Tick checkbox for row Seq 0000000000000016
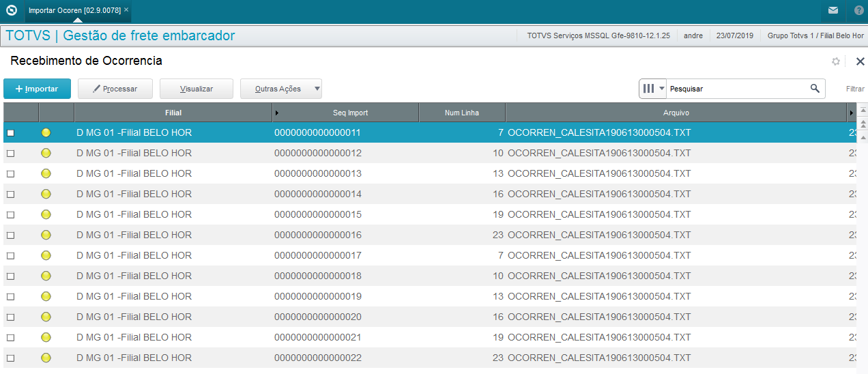Viewport: 868px width, 374px height. click(10, 235)
